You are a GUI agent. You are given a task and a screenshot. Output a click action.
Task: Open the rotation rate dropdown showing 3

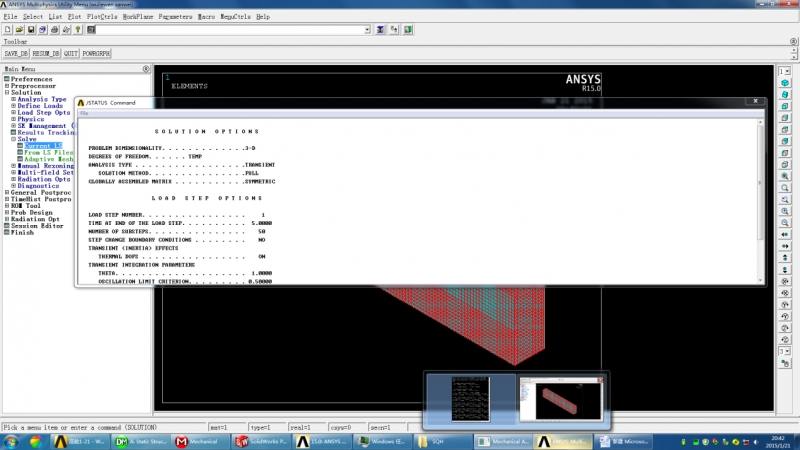(785, 352)
